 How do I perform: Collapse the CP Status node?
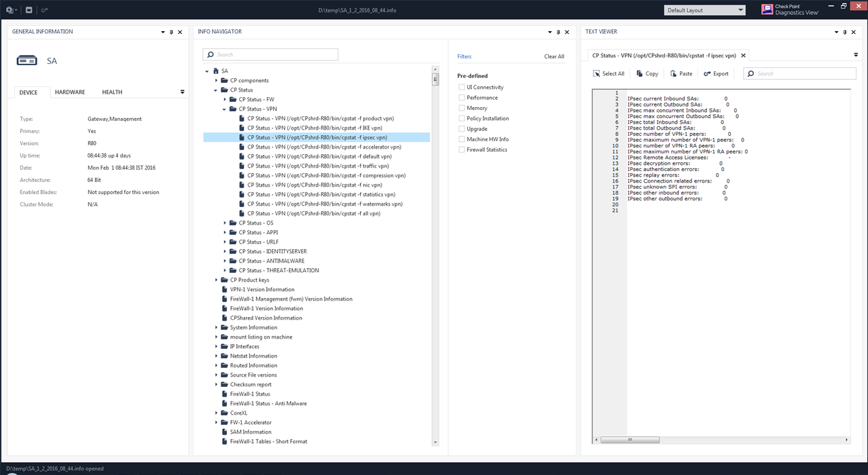(x=216, y=90)
